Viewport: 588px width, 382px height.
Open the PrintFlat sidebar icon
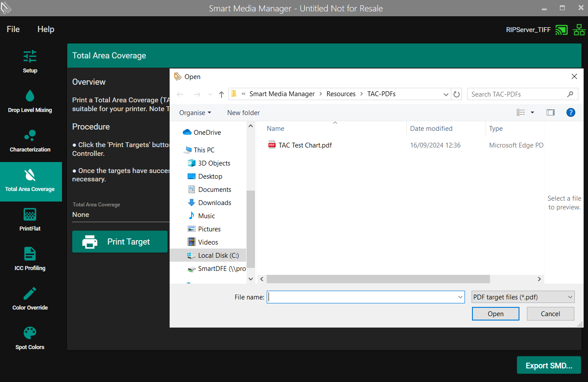pyautogui.click(x=30, y=214)
